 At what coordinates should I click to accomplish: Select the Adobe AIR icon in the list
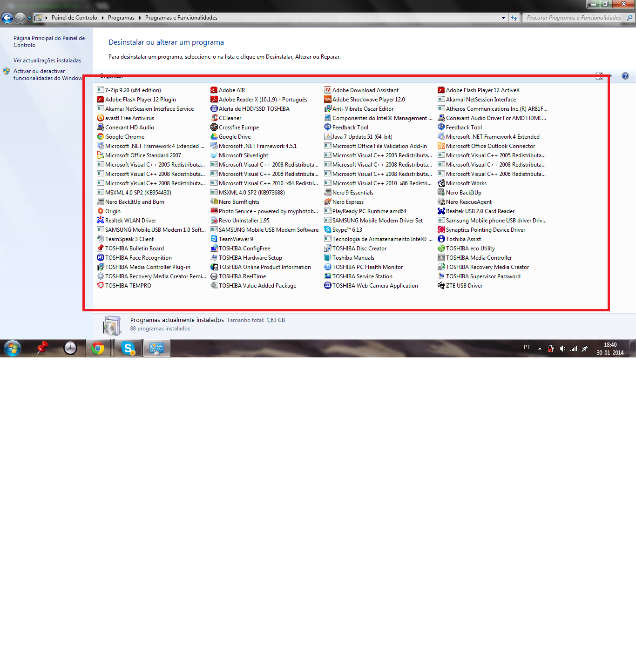point(214,90)
